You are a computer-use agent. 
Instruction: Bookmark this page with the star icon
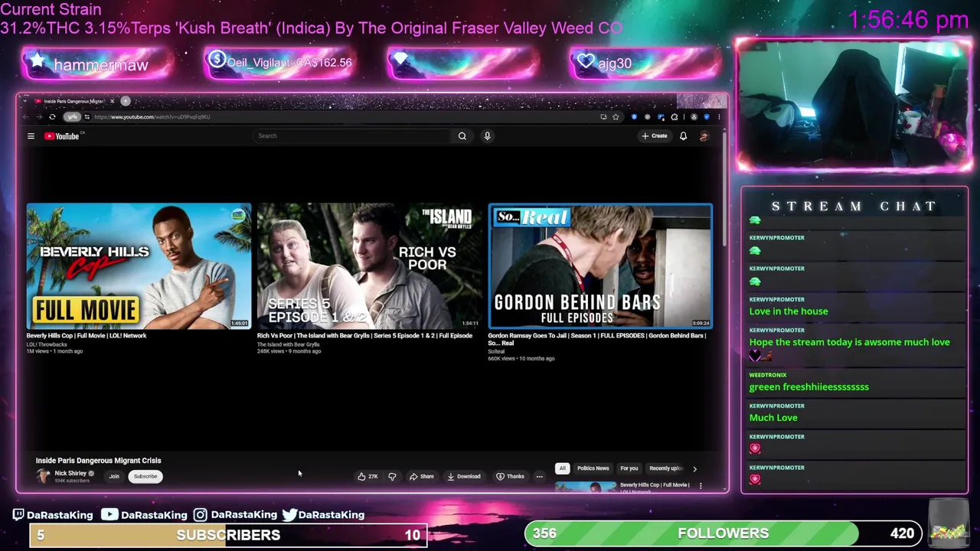[x=616, y=117]
